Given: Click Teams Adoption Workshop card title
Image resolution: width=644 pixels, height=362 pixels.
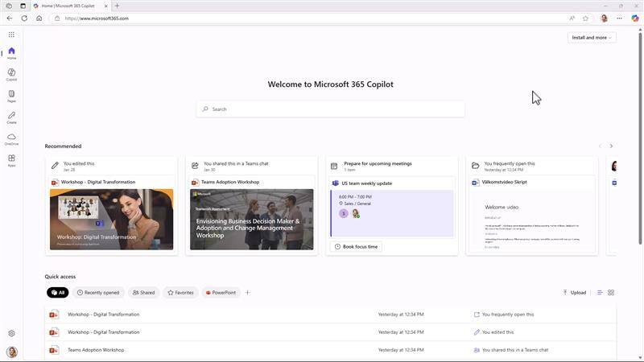Looking at the screenshot, I should 230,182.
